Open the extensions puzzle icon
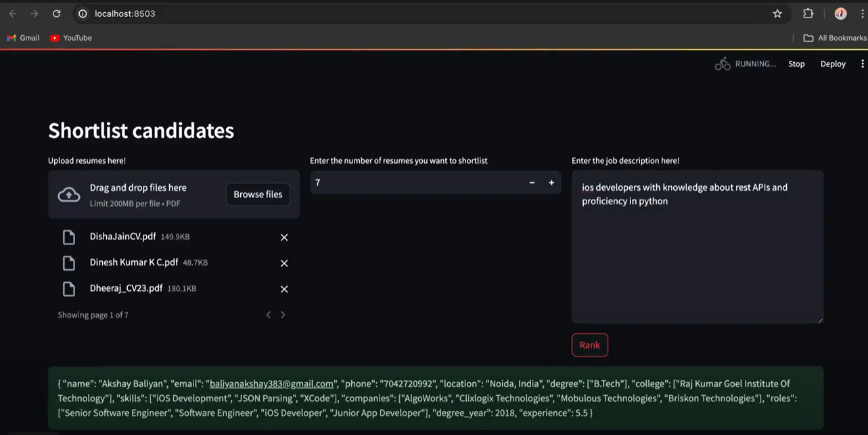868x435 pixels. pos(808,14)
